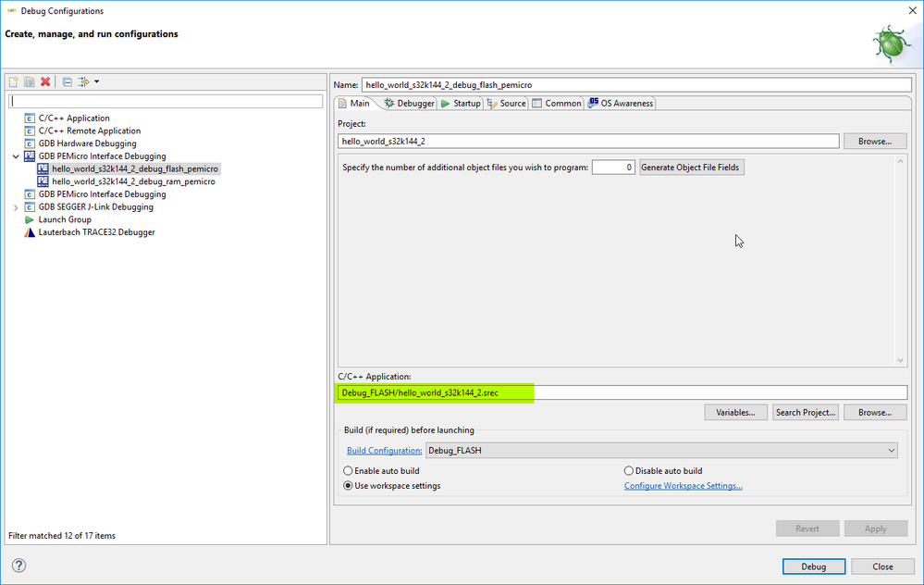Screen dimensions: 924x585
Task: Duplicate the selected launch configuration
Action: [28, 81]
